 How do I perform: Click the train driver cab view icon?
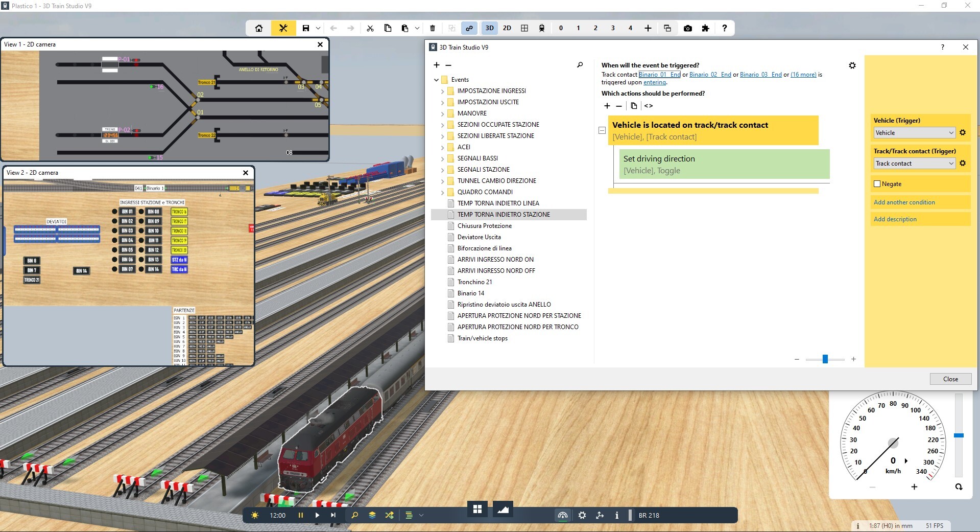tap(542, 28)
